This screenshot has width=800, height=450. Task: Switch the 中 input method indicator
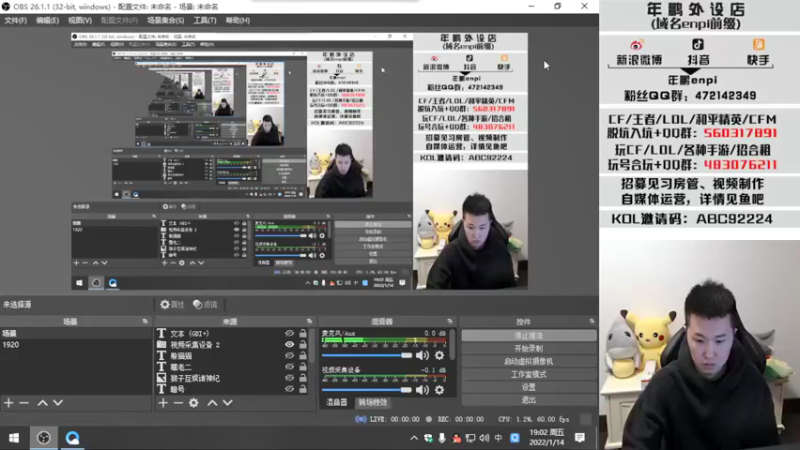(x=498, y=438)
